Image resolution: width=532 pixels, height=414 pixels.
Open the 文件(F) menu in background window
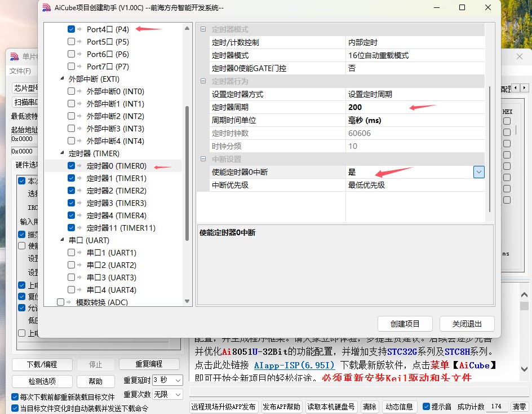point(20,71)
